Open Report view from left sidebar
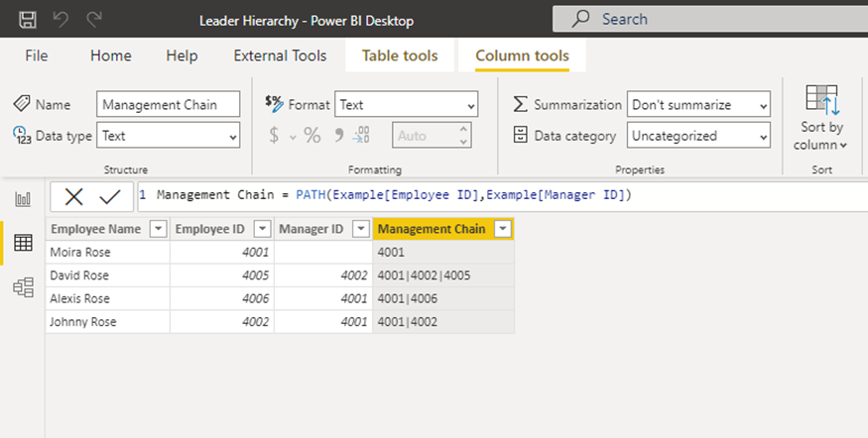Screen dimensions: 868x438 (x=22, y=199)
